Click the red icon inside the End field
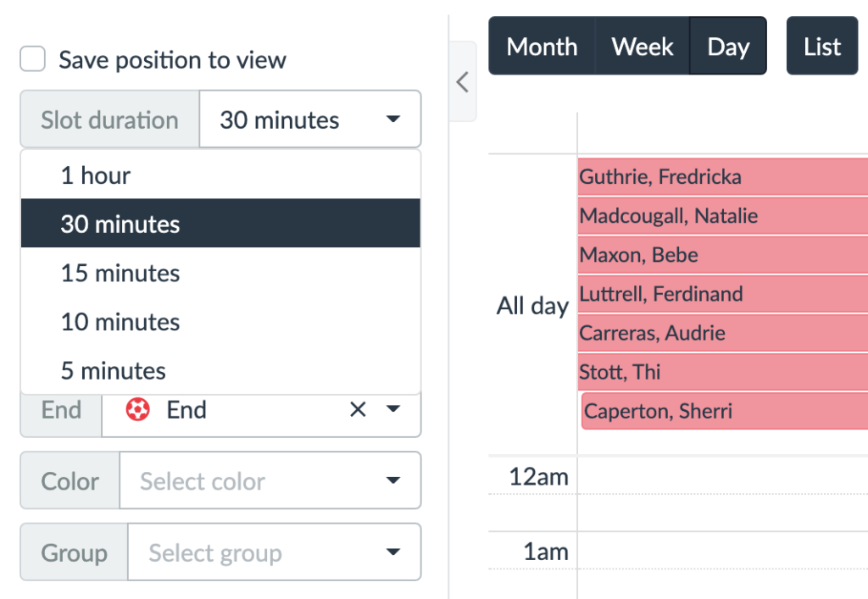Screen dimensions: 868x599 click(x=137, y=409)
